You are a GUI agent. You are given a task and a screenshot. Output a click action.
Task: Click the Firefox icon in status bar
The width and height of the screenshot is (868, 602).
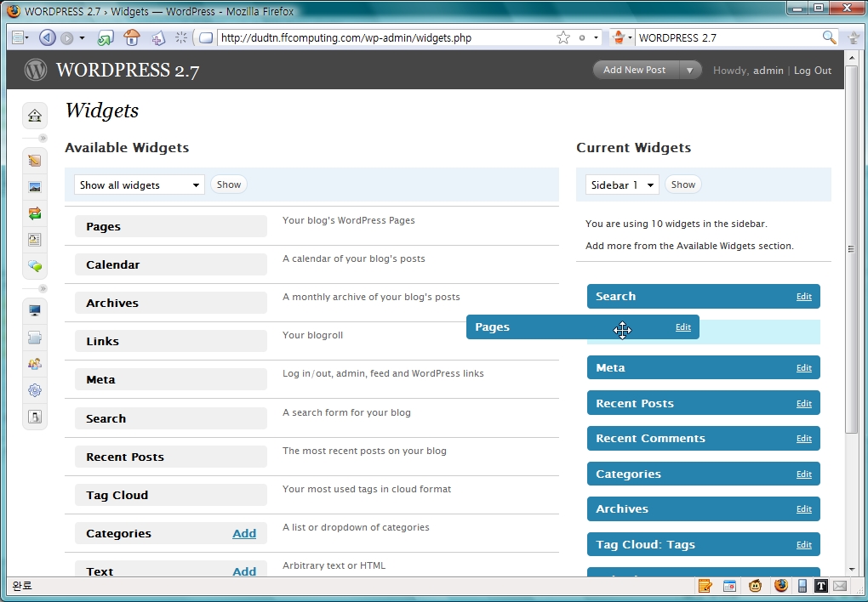(x=780, y=585)
